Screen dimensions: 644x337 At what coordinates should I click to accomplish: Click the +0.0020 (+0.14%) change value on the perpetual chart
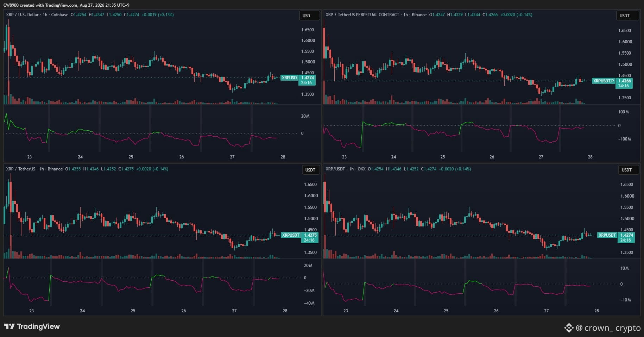pyautogui.click(x=516, y=15)
